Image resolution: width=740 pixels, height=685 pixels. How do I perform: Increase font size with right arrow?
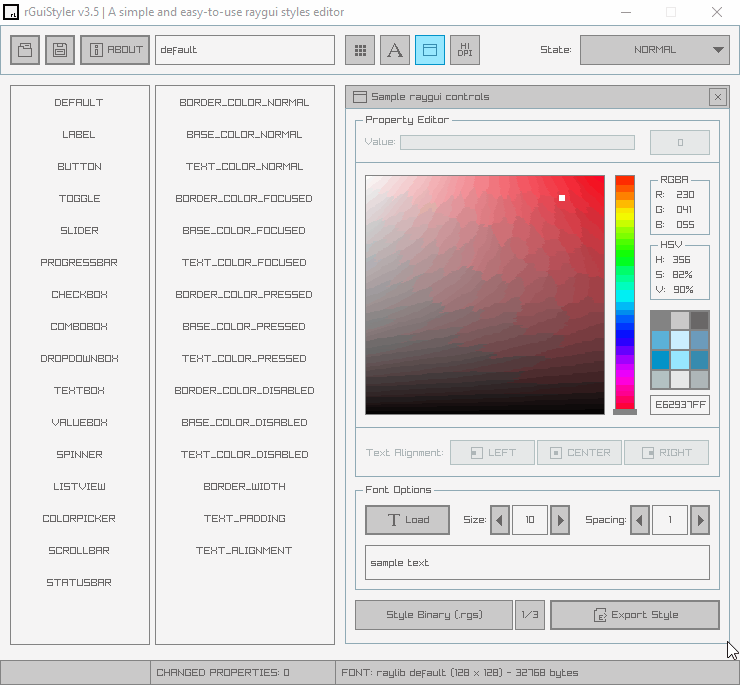coord(560,520)
